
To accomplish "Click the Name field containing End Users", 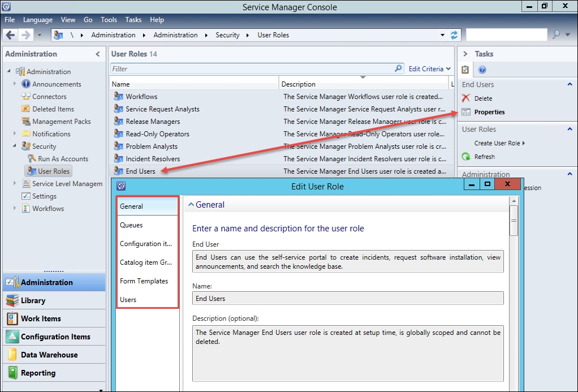I will pos(348,298).
